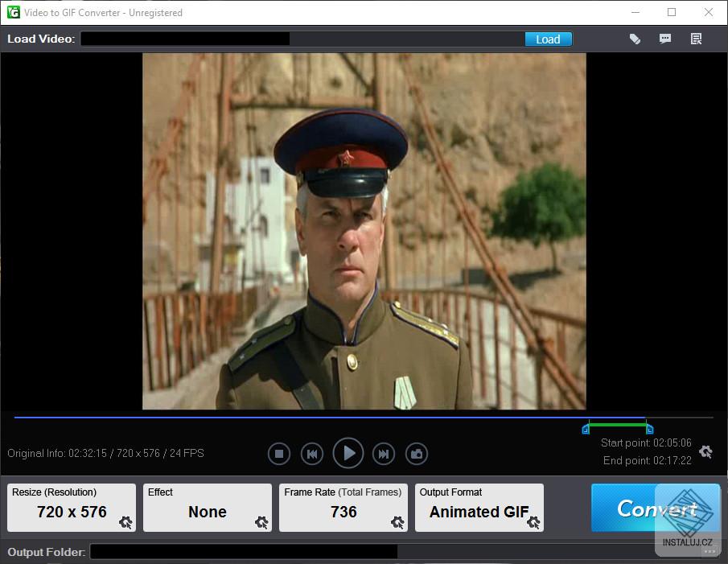
Task: Open the registration tag icon
Action: pyautogui.click(x=635, y=39)
